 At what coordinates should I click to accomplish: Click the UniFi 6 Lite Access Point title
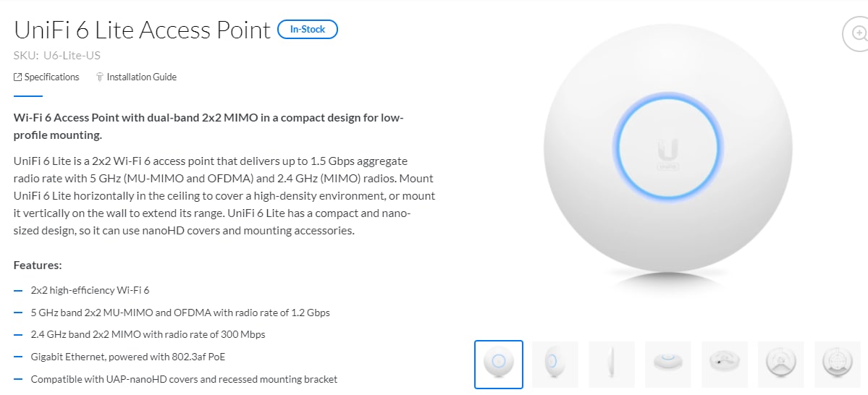tap(143, 30)
